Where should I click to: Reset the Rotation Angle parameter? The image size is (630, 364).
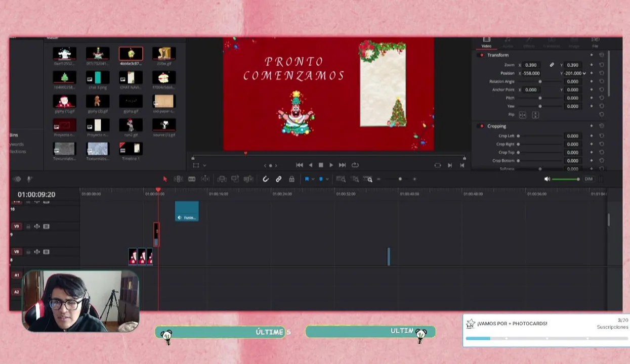602,81
